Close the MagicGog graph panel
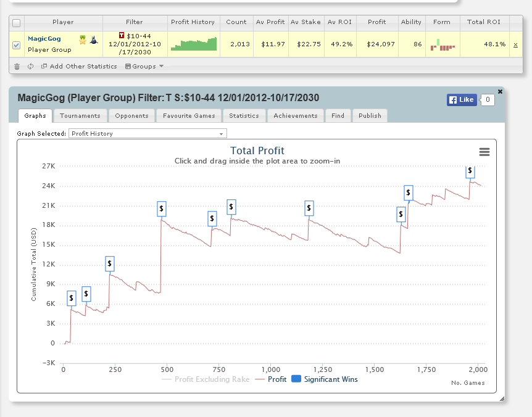 click(500, 91)
